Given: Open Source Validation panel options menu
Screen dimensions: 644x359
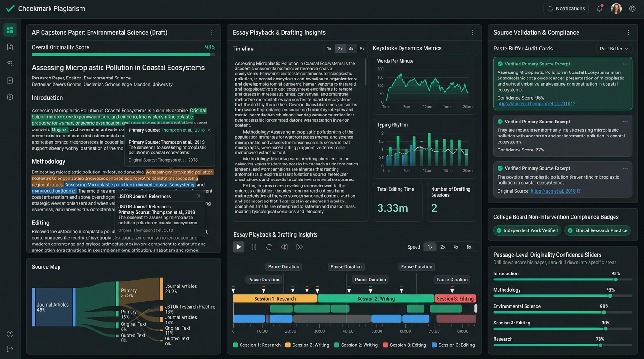Looking at the screenshot, I should pos(628,33).
